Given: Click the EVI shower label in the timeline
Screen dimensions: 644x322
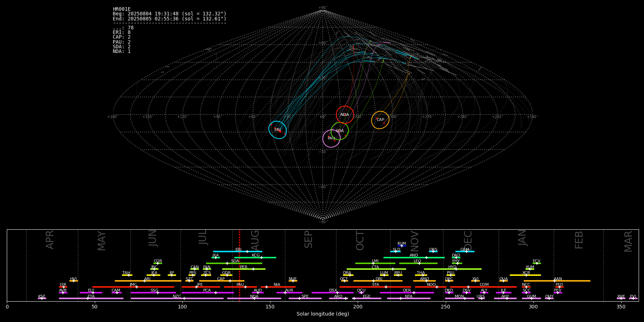Looking at the screenshot, I should [633, 297].
